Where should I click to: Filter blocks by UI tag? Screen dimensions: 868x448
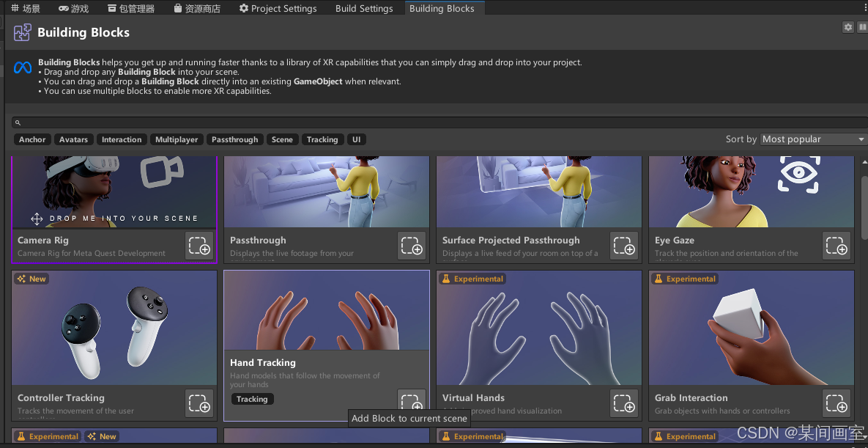click(357, 140)
